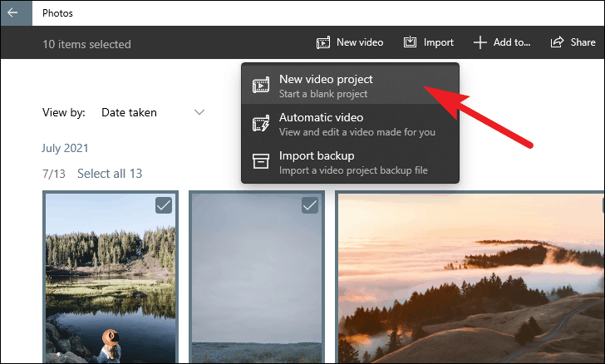Screen dimensions: 605x364
Task: Click the New video filmstrip icon
Action: (323, 42)
